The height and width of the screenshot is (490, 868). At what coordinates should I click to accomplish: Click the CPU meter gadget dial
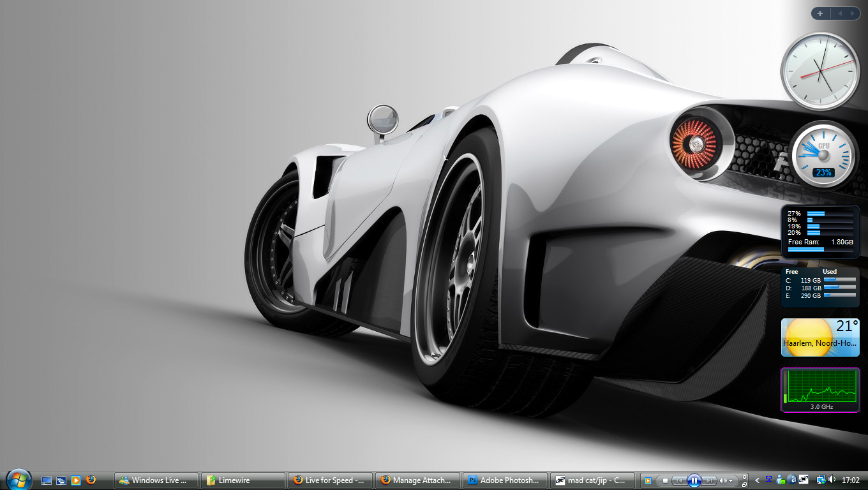click(823, 154)
